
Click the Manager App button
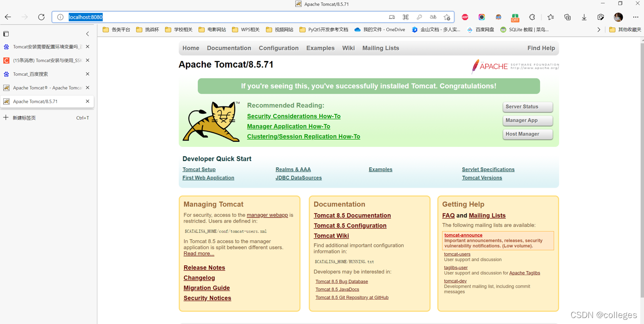pos(527,120)
